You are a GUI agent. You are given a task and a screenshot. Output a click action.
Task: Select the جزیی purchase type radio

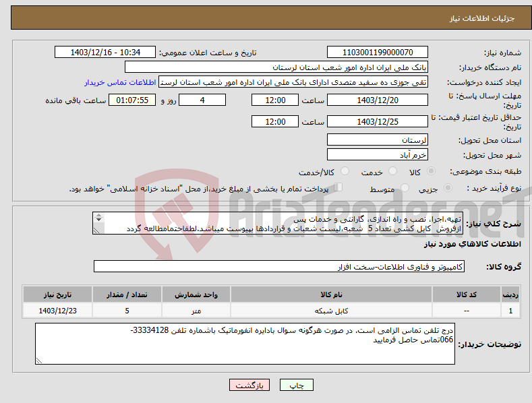[448, 187]
